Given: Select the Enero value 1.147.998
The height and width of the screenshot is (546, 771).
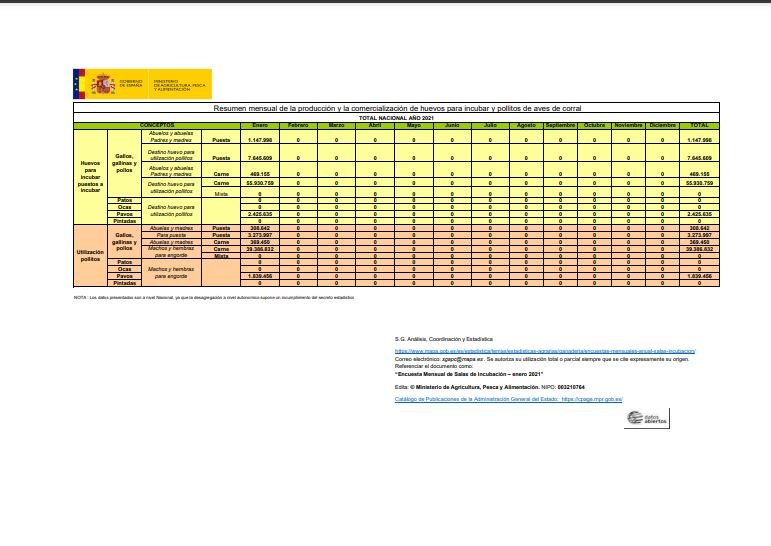Looking at the screenshot, I should point(259,140).
